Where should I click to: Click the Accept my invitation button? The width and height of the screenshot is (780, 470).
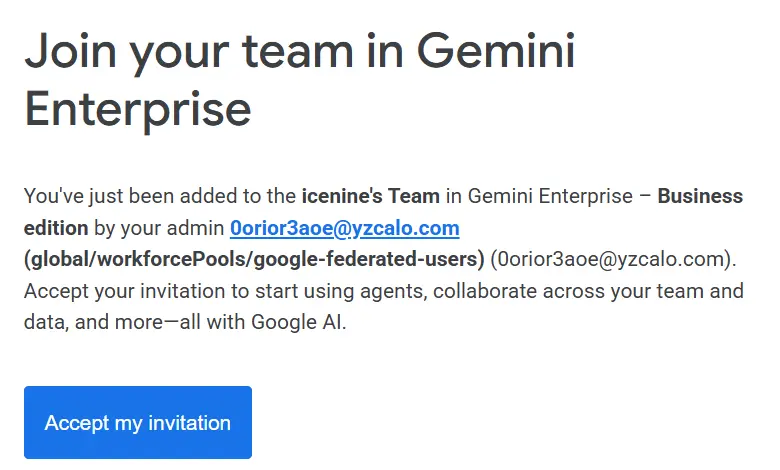(138, 422)
